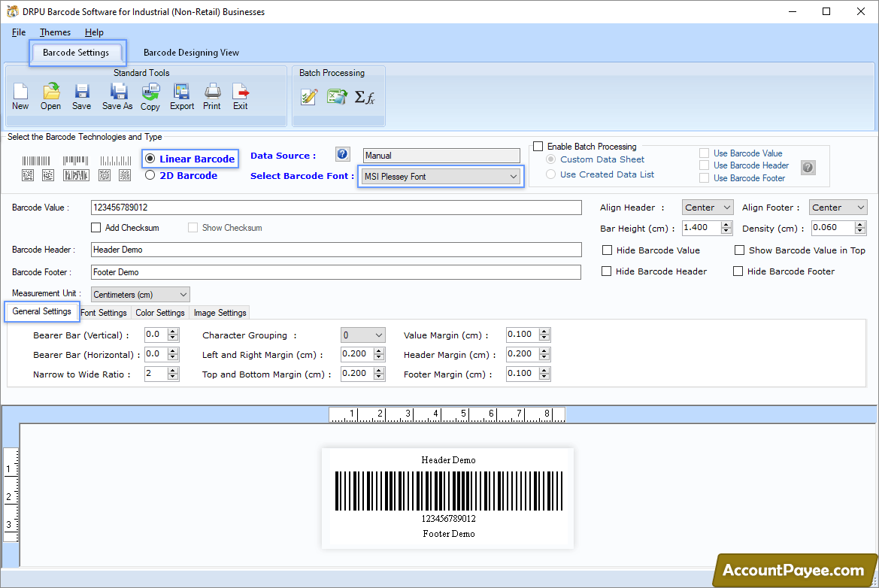Click the Density stepper arrows

(x=860, y=228)
